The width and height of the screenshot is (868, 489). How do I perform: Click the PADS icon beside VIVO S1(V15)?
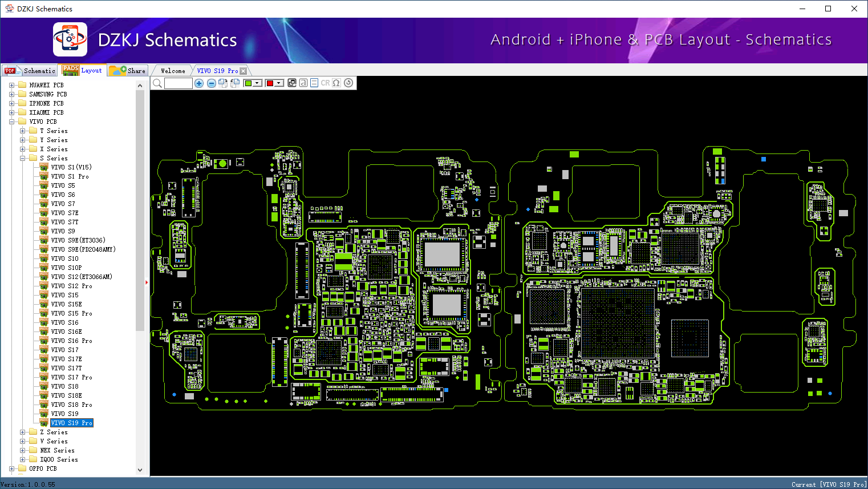[x=44, y=167]
